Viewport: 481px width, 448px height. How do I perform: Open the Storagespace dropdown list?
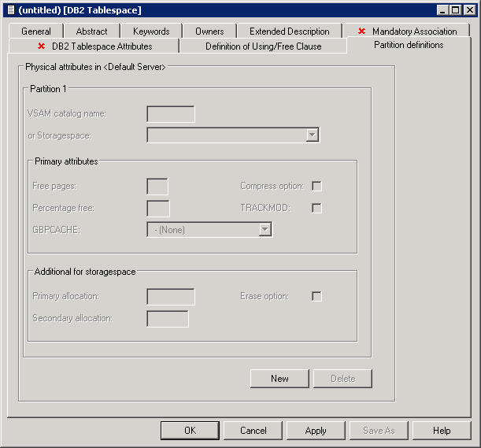pos(312,135)
